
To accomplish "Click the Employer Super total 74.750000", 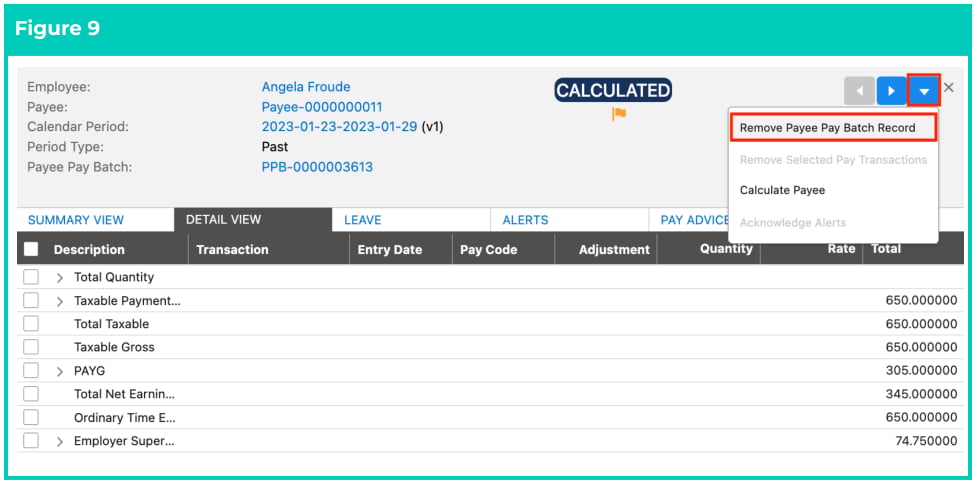I will click(926, 441).
